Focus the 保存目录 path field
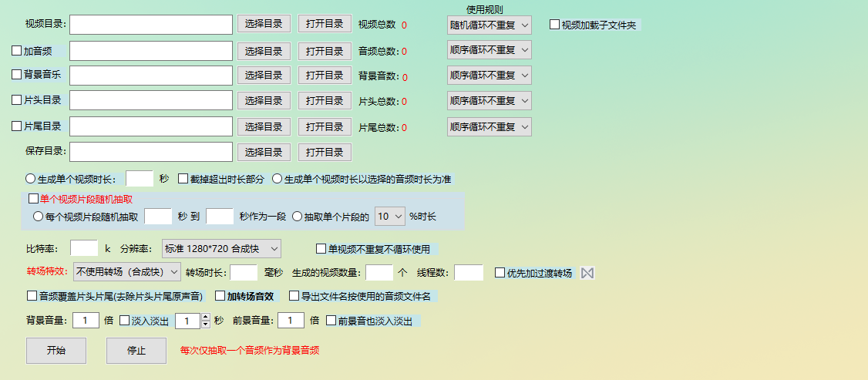 click(x=150, y=152)
